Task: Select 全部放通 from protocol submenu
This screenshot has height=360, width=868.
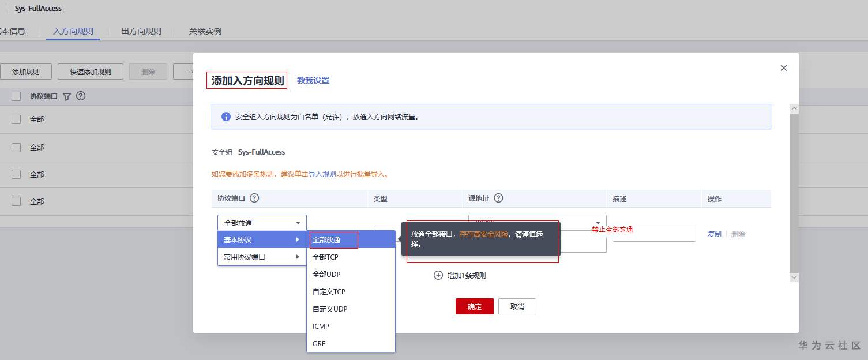Action: coord(351,239)
